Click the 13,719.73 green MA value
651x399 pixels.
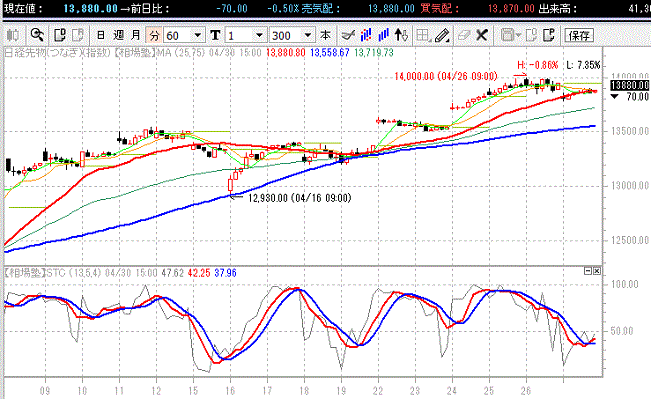click(x=374, y=53)
